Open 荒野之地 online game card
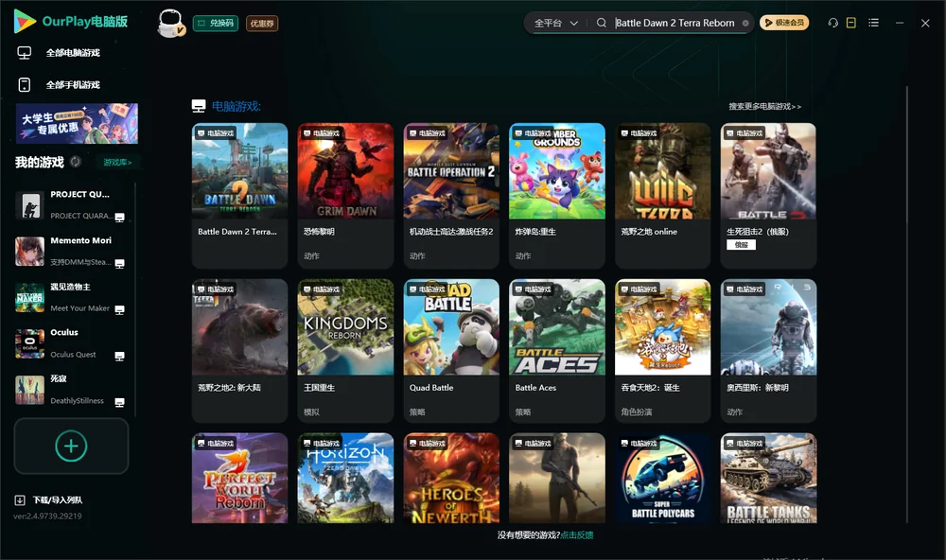 pos(663,195)
